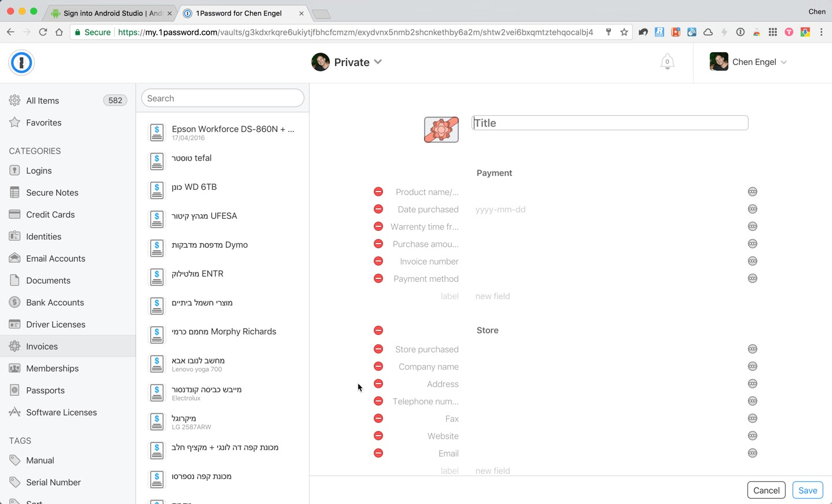
Task: Open field options for Purchase amount
Action: click(752, 244)
